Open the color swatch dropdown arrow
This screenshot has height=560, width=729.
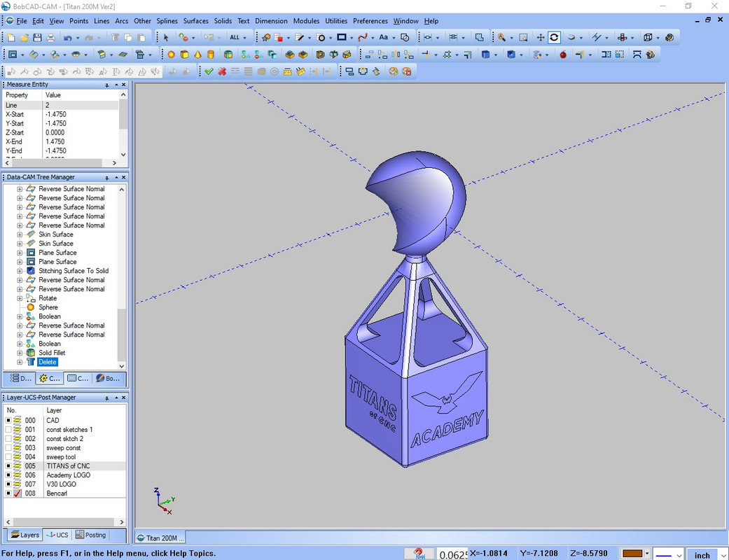[x=646, y=554]
